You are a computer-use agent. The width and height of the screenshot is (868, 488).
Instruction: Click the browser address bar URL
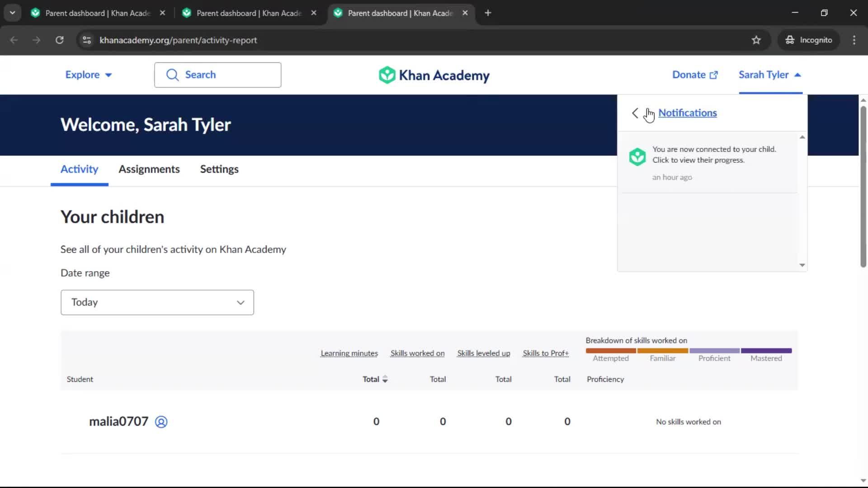(x=178, y=40)
